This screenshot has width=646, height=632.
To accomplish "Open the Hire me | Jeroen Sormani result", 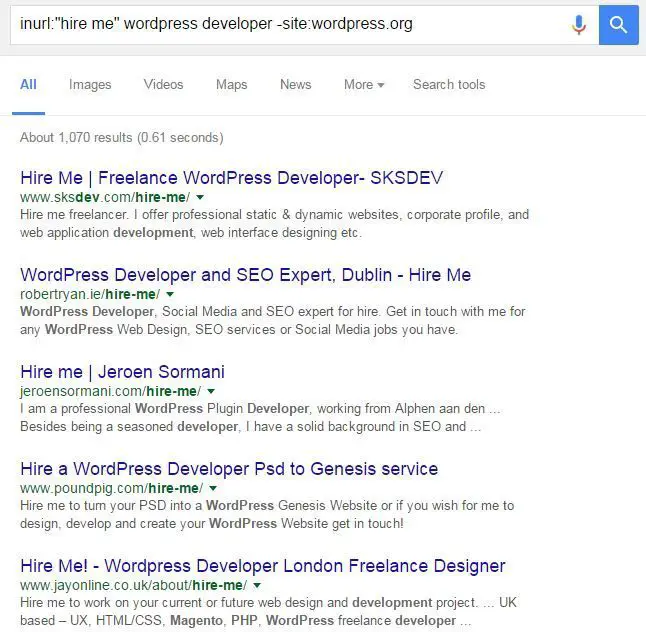I will tap(122, 372).
